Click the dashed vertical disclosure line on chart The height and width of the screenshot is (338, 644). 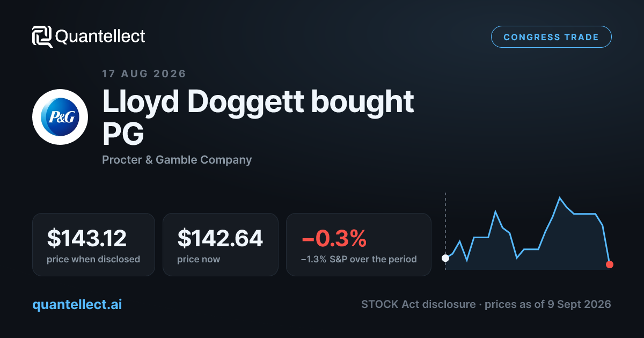click(445, 223)
